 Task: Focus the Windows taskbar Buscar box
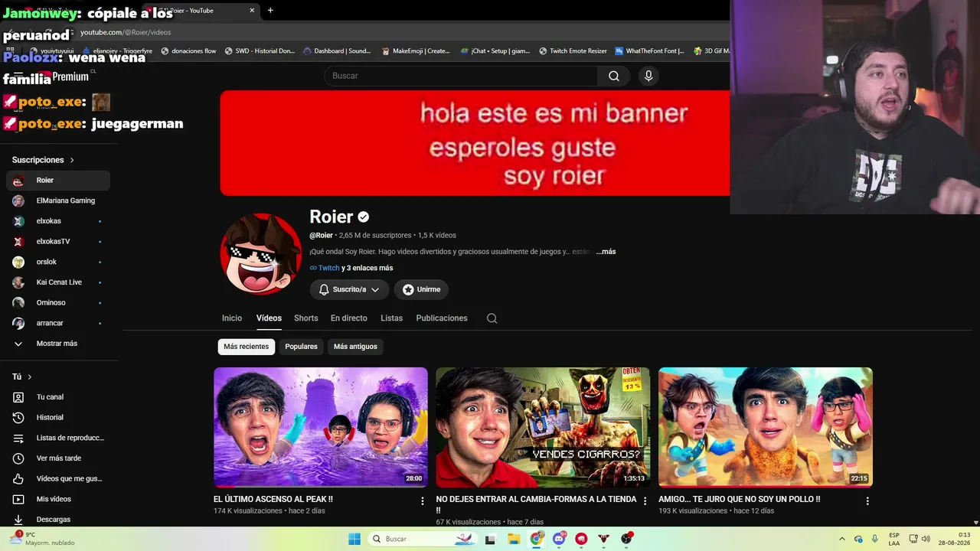[421, 539]
